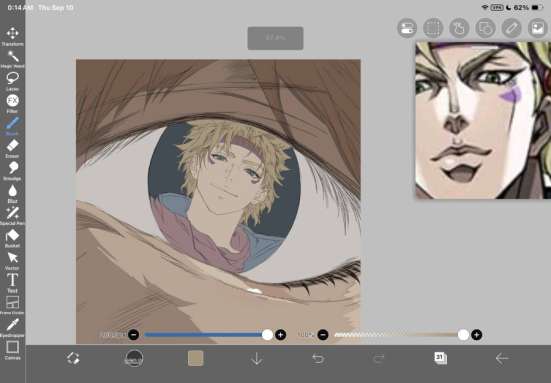This screenshot has width=551, height=383.
Task: Open the Canvas tool
Action: (12, 350)
